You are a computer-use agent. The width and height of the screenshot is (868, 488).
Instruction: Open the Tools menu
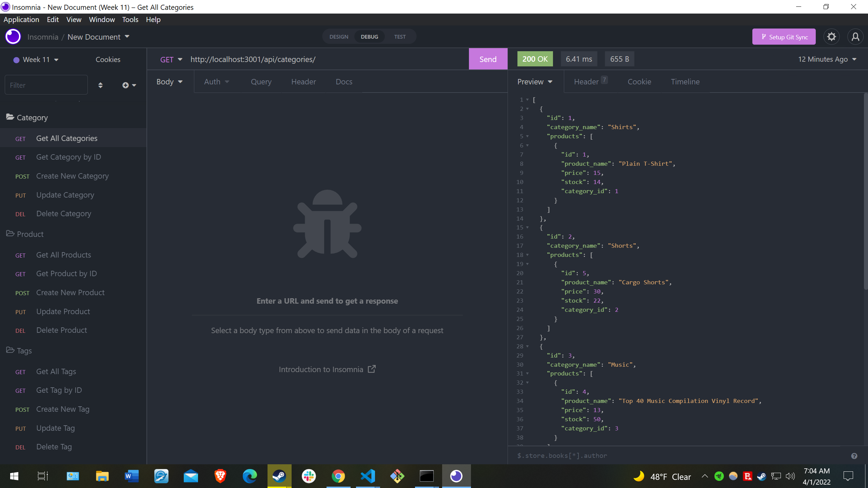tap(130, 19)
